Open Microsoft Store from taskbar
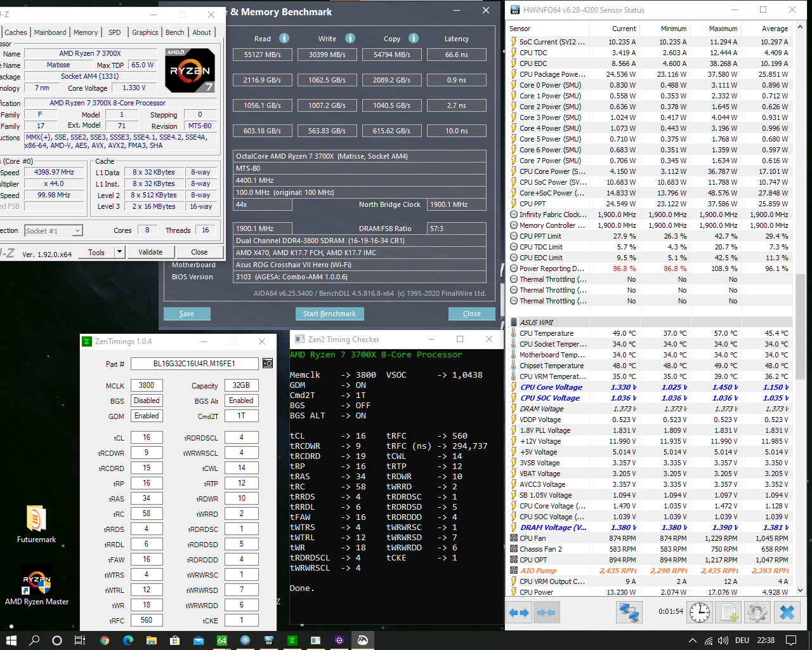 [175, 640]
